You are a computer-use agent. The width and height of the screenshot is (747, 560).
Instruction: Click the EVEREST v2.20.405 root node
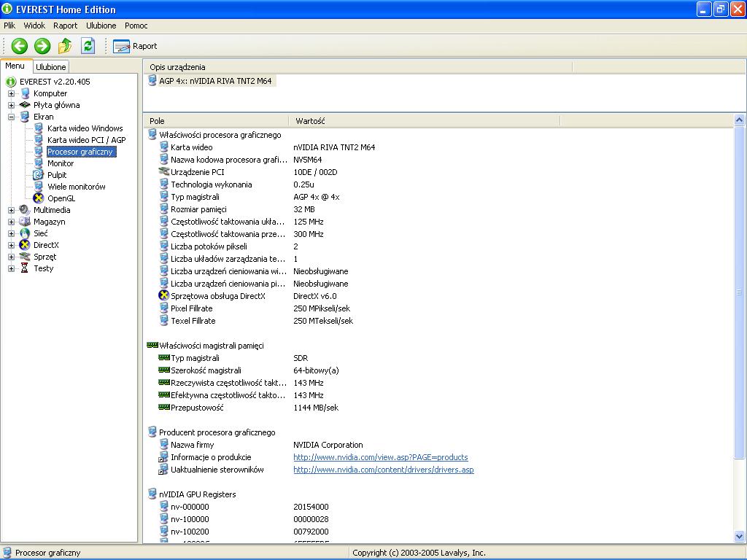(x=55, y=82)
